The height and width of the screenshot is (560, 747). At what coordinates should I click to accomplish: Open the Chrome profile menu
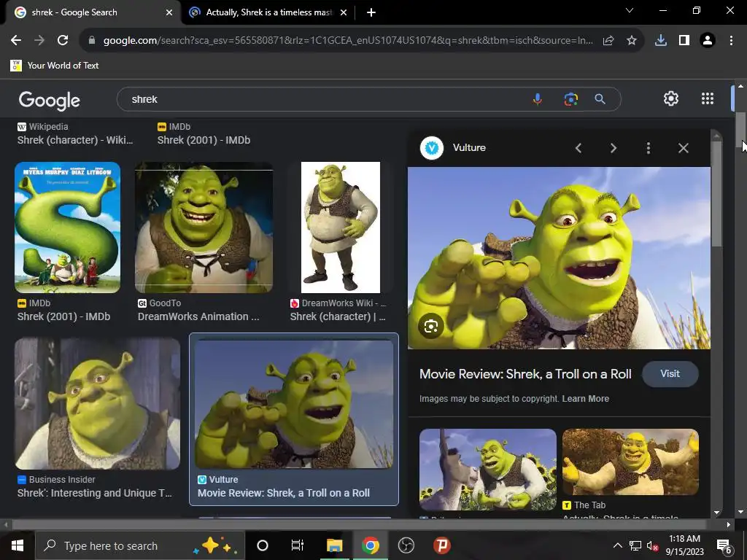[708, 41]
